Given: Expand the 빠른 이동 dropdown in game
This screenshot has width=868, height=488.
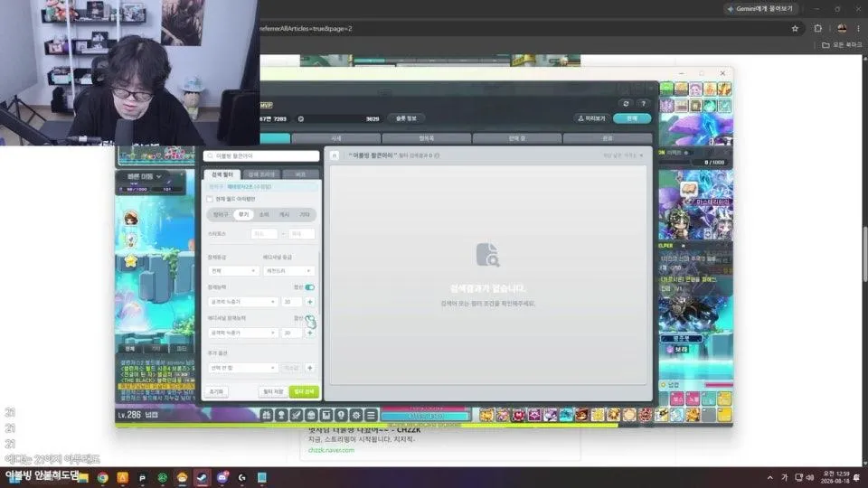Looking at the screenshot, I should coord(145,176).
